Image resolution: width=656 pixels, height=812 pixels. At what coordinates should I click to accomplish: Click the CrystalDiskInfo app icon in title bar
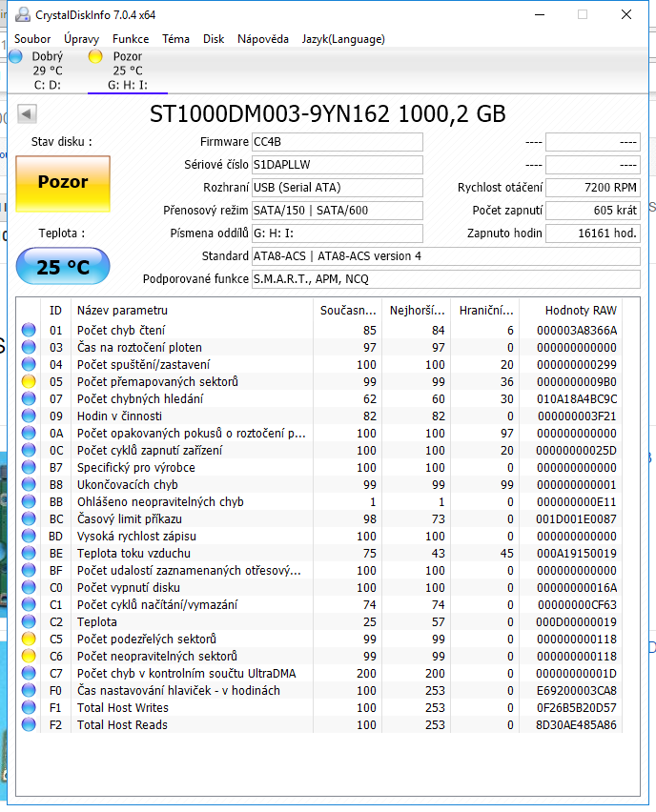(x=22, y=14)
